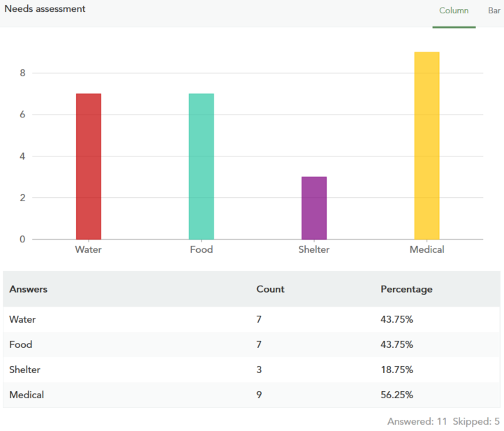Click the Skipped: 5 text
Screen dimensions: 504x431
point(476,422)
